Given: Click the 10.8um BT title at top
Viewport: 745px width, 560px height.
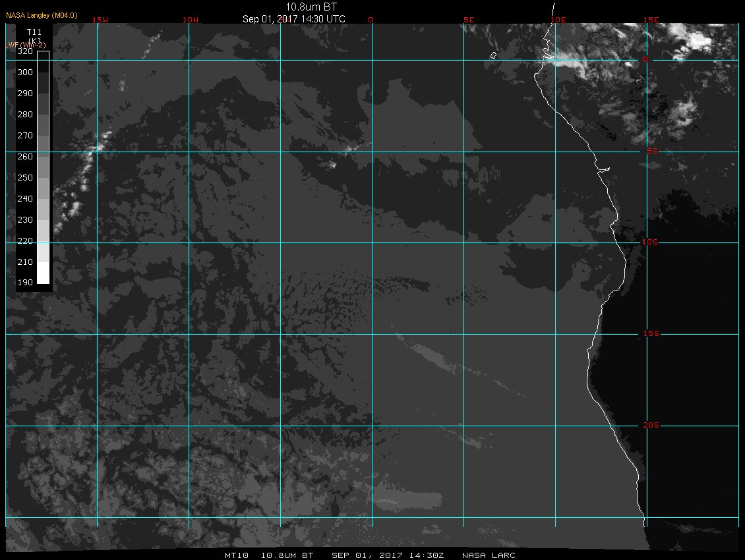Looking at the screenshot, I should tap(311, 7).
